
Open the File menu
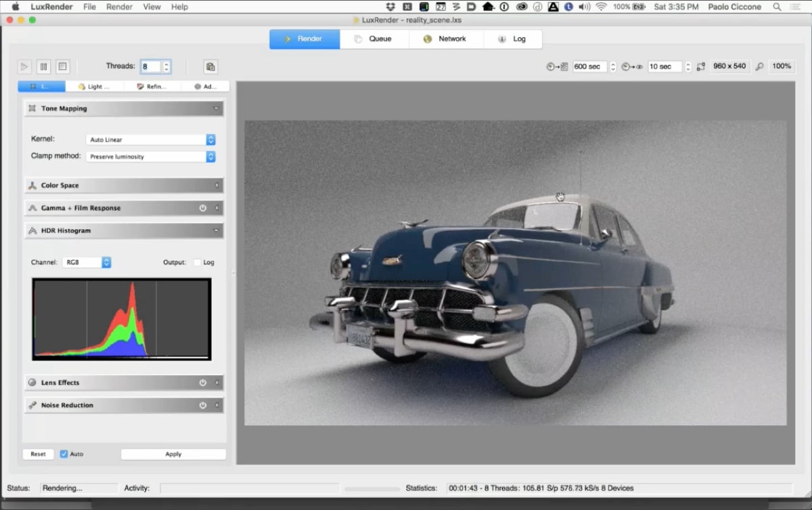[x=89, y=7]
